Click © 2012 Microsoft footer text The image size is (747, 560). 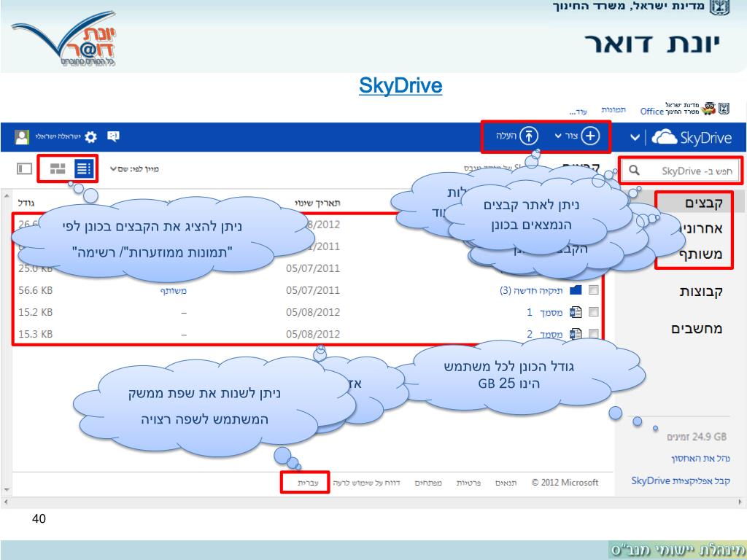(x=565, y=483)
